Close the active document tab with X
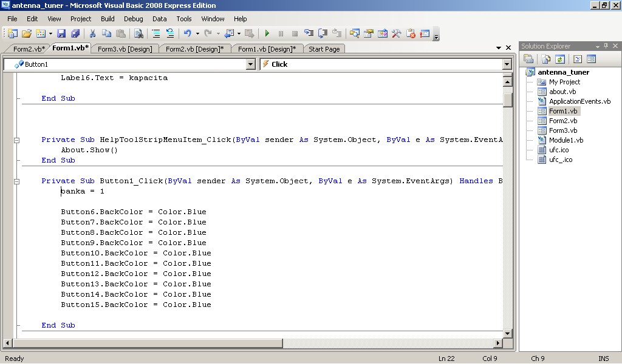Viewport: 622px width, 364px height. 508,48
